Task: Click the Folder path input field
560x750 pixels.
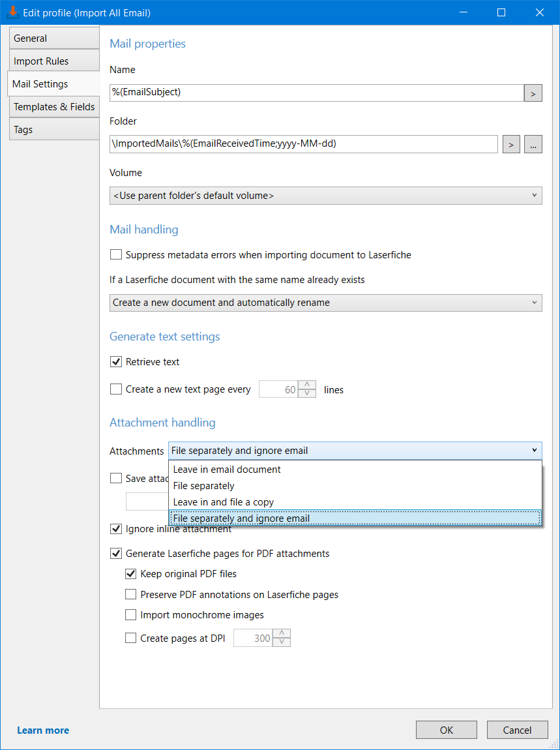Action: [304, 144]
